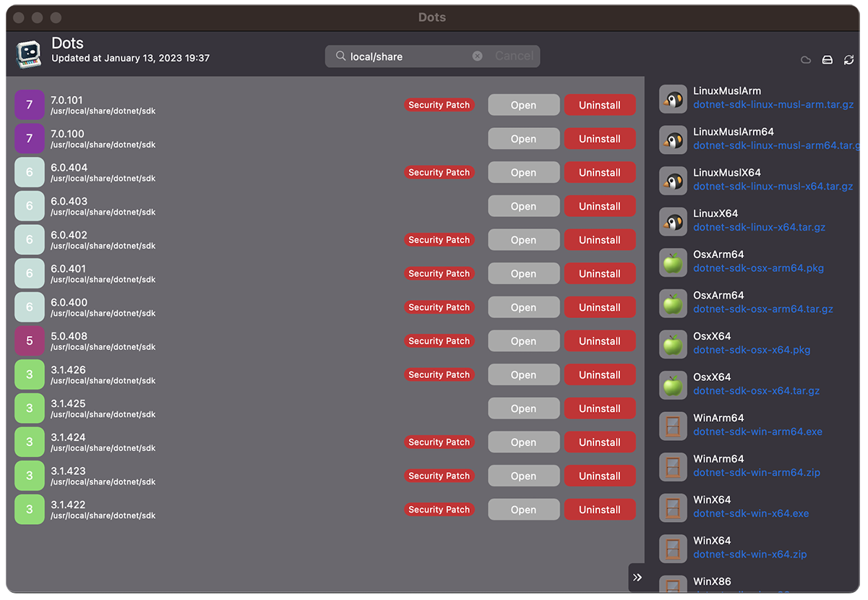Click the purple 7 badge for 7.0.101
The width and height of the screenshot is (868, 600).
30,105
